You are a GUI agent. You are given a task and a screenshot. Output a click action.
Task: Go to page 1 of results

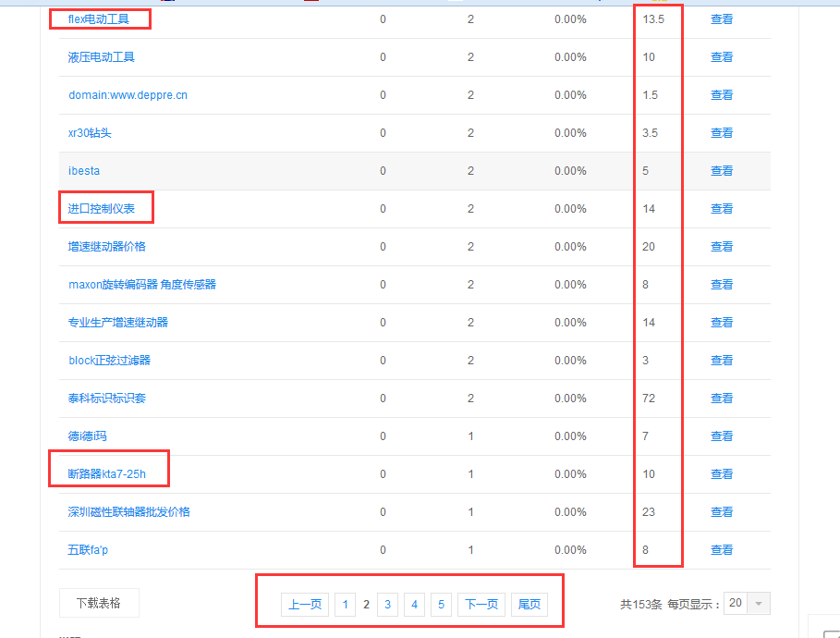pos(345,605)
